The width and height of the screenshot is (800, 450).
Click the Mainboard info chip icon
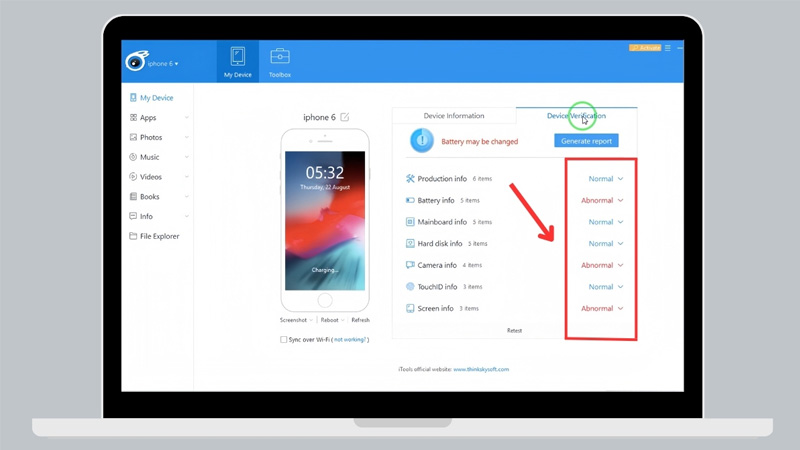[410, 222]
